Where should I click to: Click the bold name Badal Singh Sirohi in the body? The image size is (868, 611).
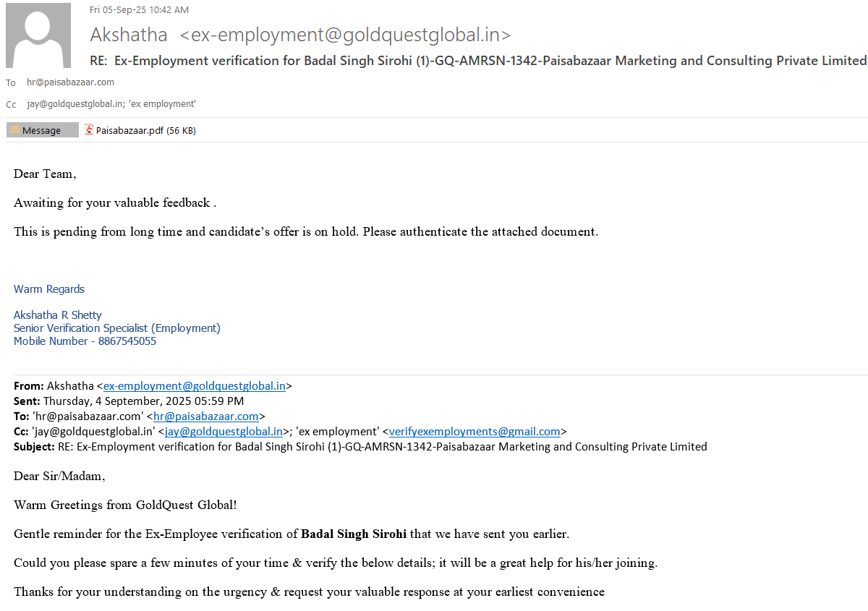[354, 534]
